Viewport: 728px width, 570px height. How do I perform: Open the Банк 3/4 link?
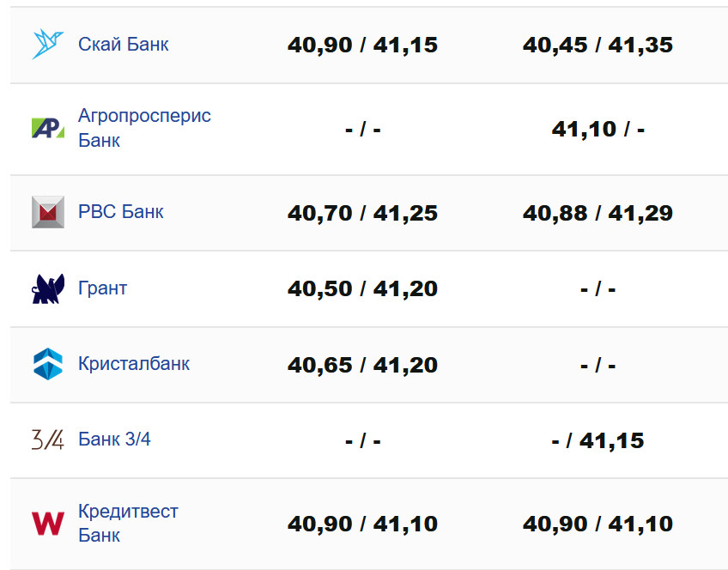tap(114, 440)
